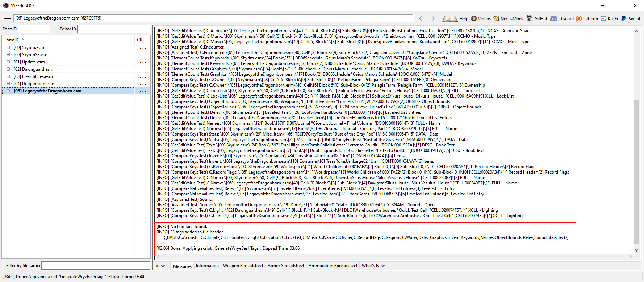
Task: Click the back navigation arrow
Action: tap(421, 18)
